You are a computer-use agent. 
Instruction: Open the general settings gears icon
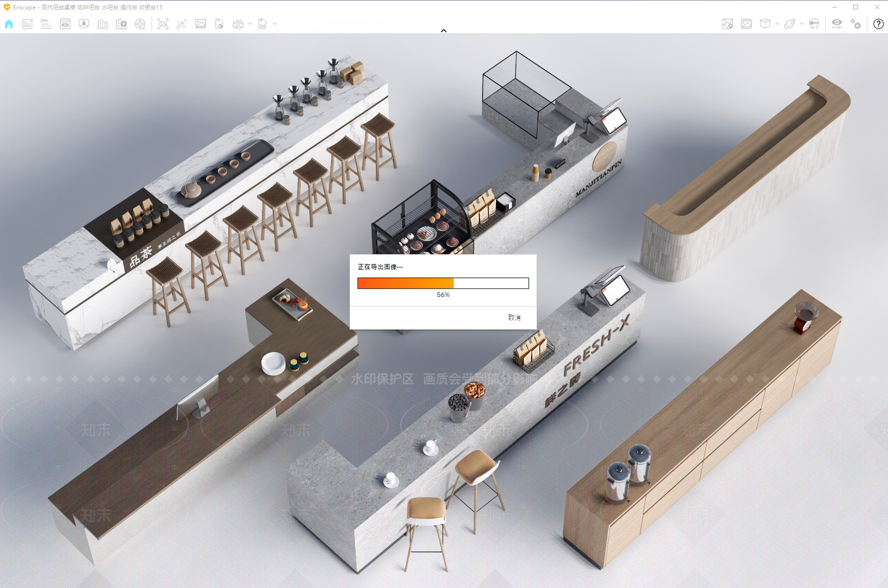[x=856, y=24]
